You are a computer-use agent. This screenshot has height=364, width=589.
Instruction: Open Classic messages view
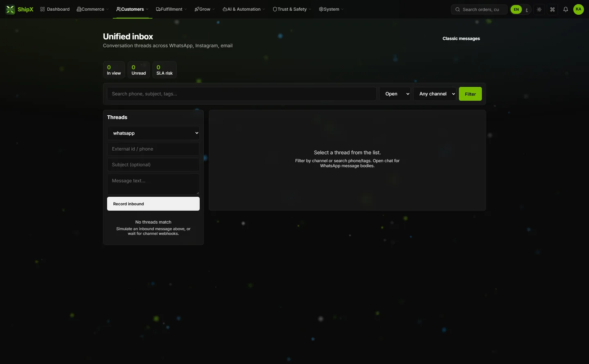461,38
